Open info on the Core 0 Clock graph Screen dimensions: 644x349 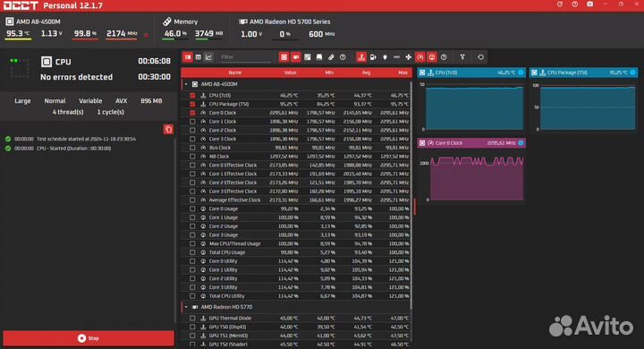[x=521, y=142]
